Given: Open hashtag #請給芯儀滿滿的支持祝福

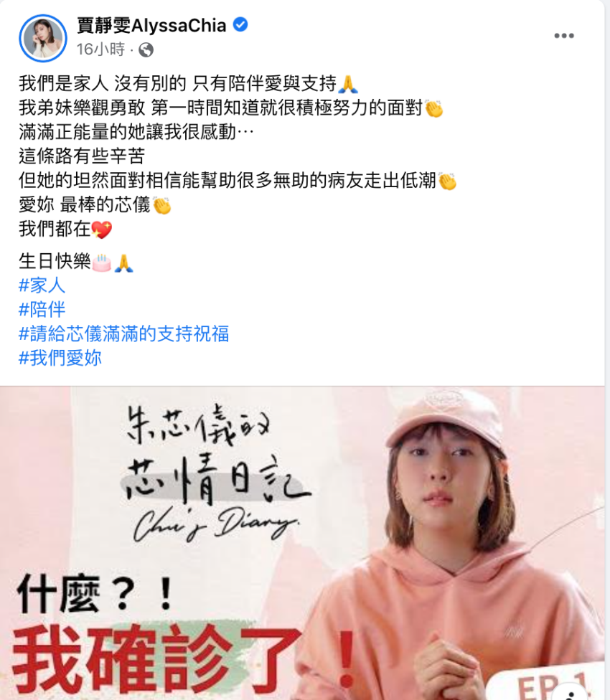Looking at the screenshot, I should [123, 334].
